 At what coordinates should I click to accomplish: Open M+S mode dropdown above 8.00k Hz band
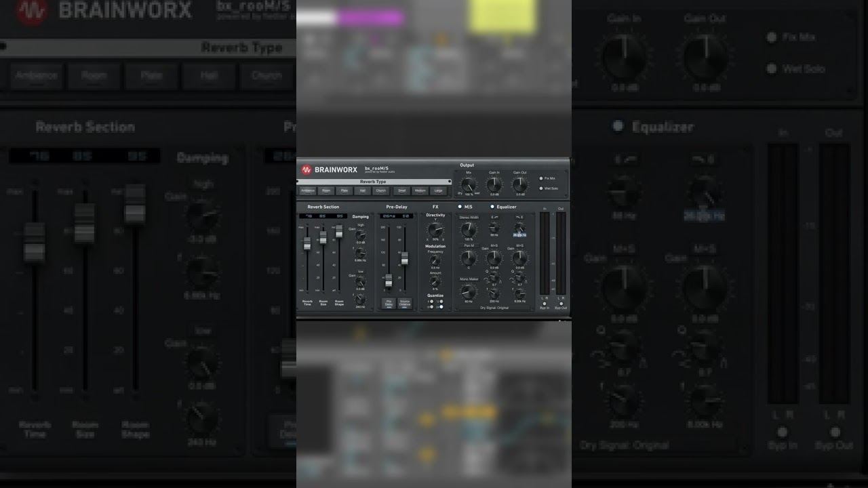coord(519,245)
